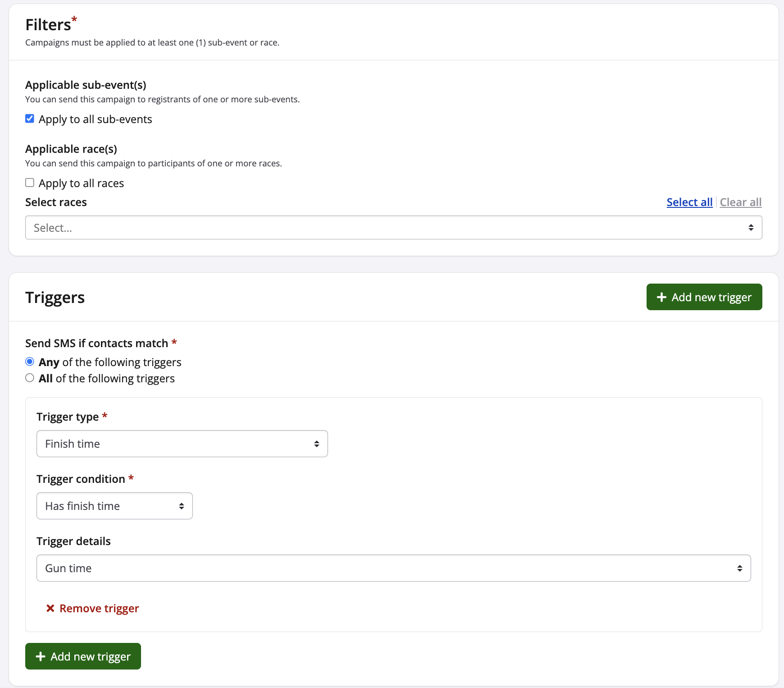Enable the Apply to all races checkbox

coord(30,183)
